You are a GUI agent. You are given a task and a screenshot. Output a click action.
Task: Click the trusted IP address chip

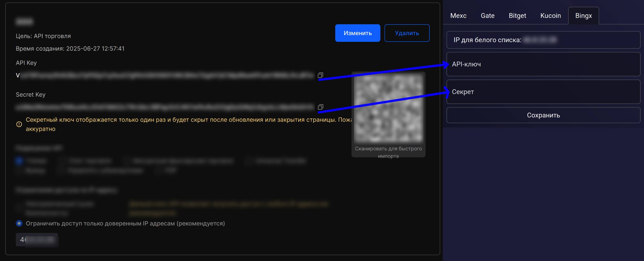click(37, 240)
